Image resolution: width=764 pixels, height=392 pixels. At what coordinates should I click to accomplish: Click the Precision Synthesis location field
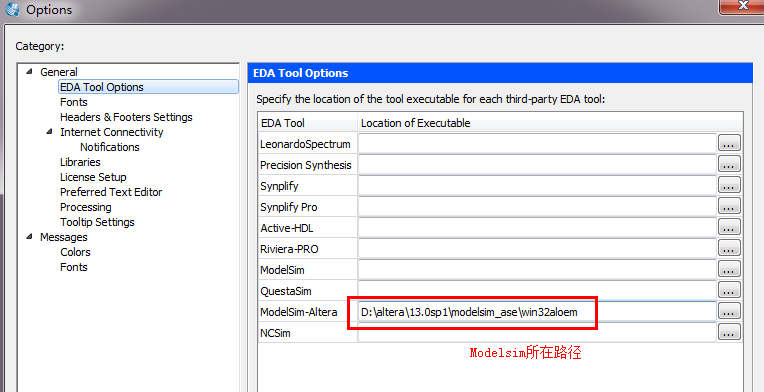pos(537,165)
